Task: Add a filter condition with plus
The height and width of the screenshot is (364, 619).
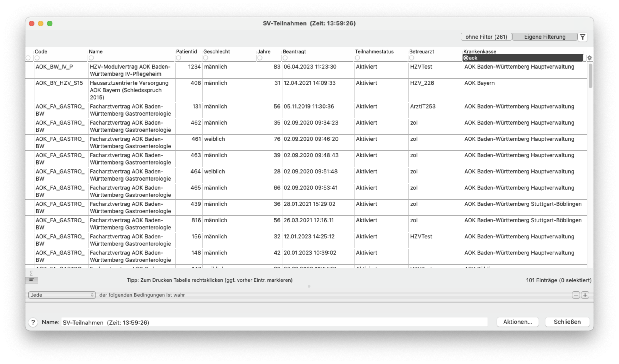Action: point(585,295)
